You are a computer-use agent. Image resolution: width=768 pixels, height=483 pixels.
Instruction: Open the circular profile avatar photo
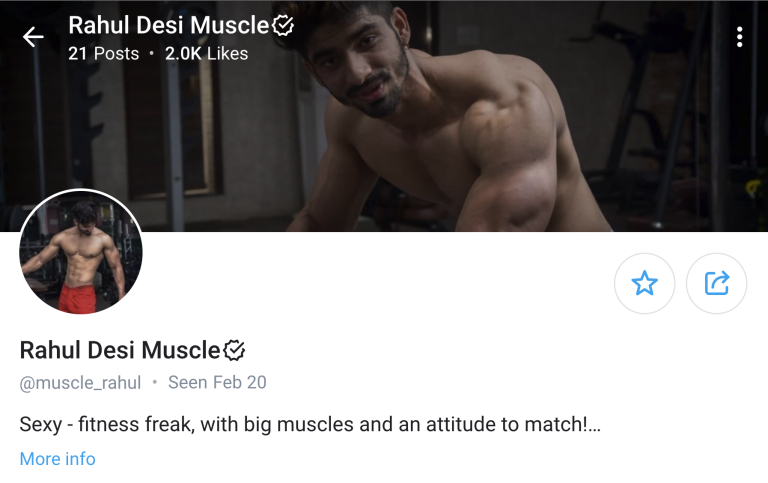tap(81, 251)
